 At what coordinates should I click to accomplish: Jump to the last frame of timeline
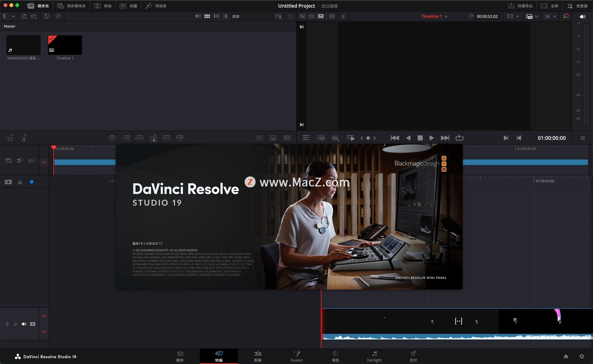point(445,138)
